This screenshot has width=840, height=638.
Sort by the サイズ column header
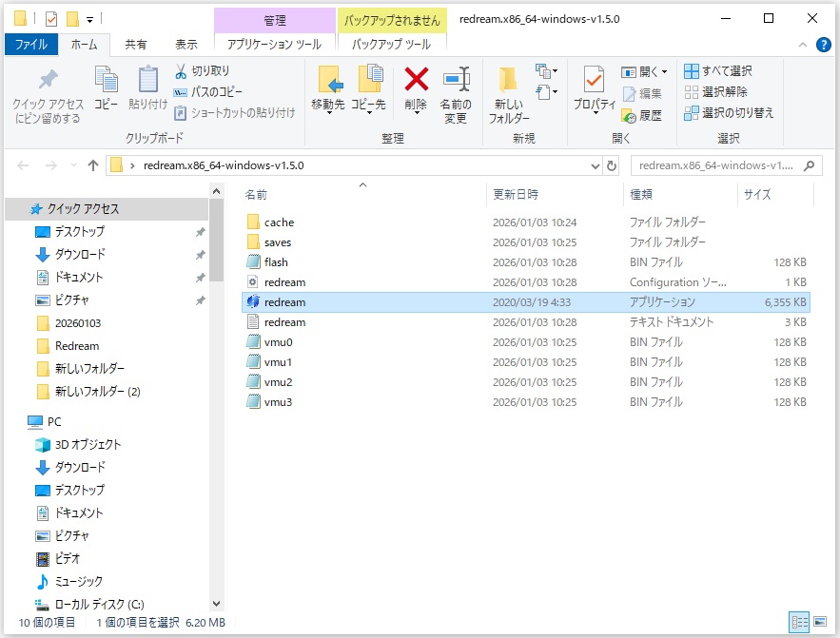pos(775,195)
